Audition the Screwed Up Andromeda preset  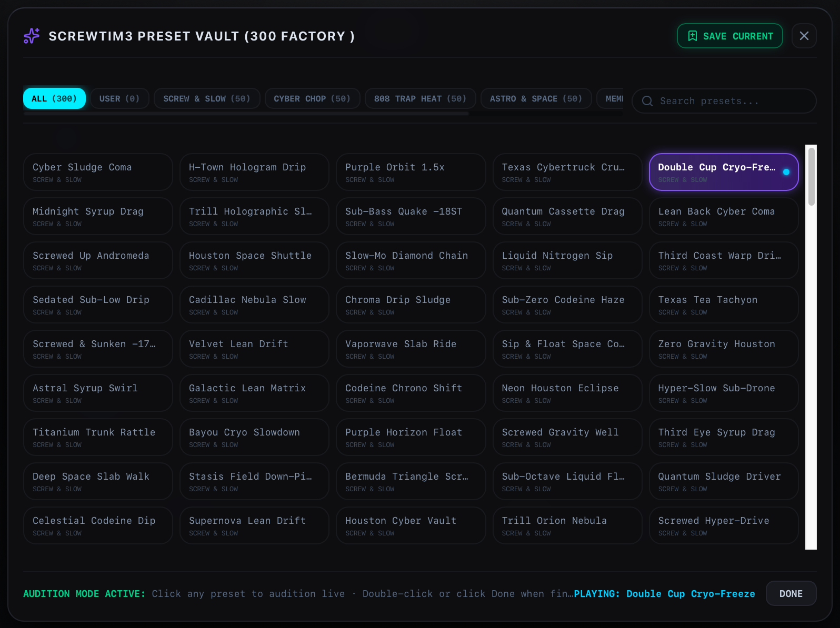click(98, 260)
